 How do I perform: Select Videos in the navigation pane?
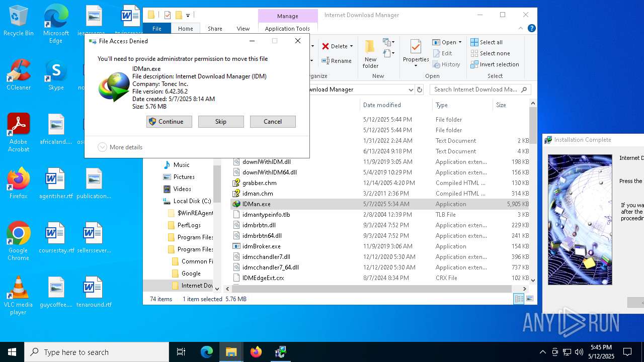(x=182, y=189)
